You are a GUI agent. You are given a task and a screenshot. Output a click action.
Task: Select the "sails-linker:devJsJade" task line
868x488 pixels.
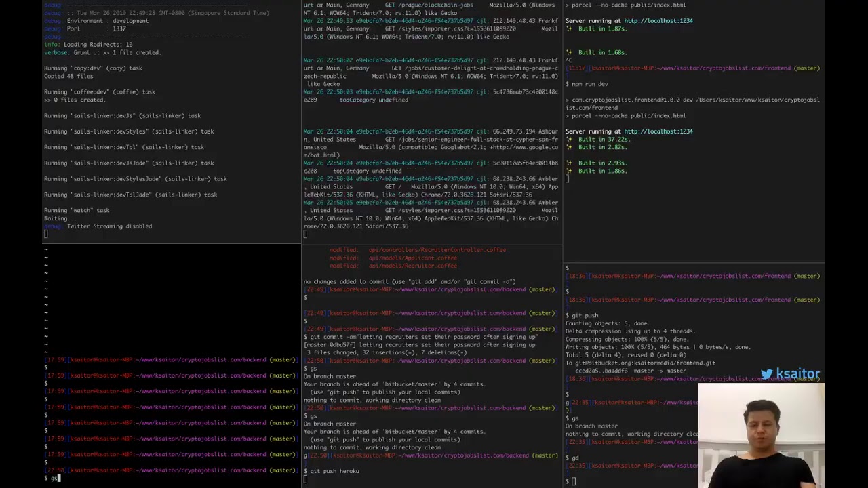[x=129, y=163]
